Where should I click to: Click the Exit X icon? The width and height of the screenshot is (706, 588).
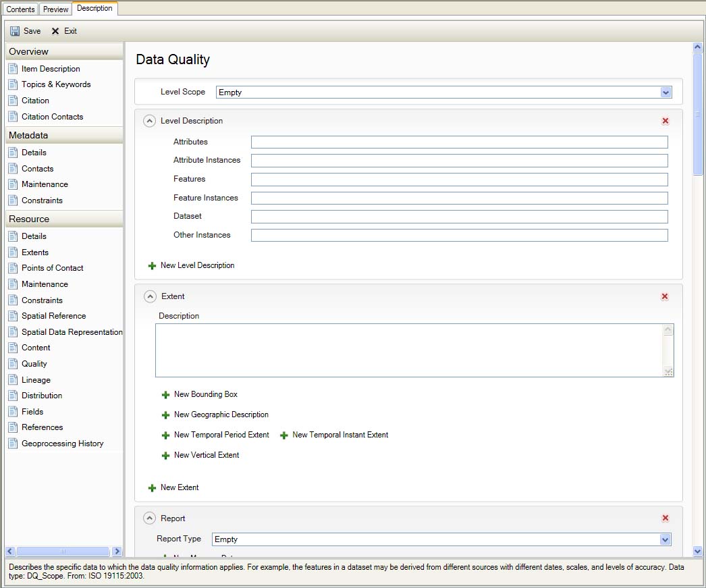point(55,31)
